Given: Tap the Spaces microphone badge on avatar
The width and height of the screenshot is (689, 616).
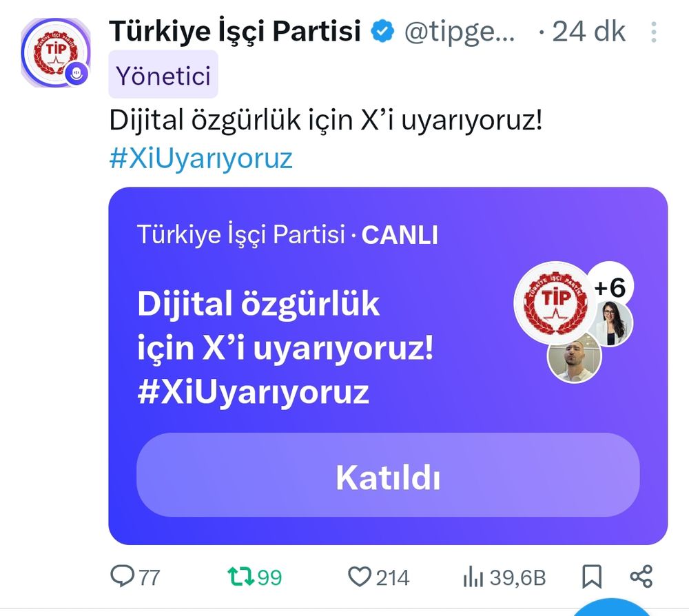Looking at the screenshot, I should (76, 73).
